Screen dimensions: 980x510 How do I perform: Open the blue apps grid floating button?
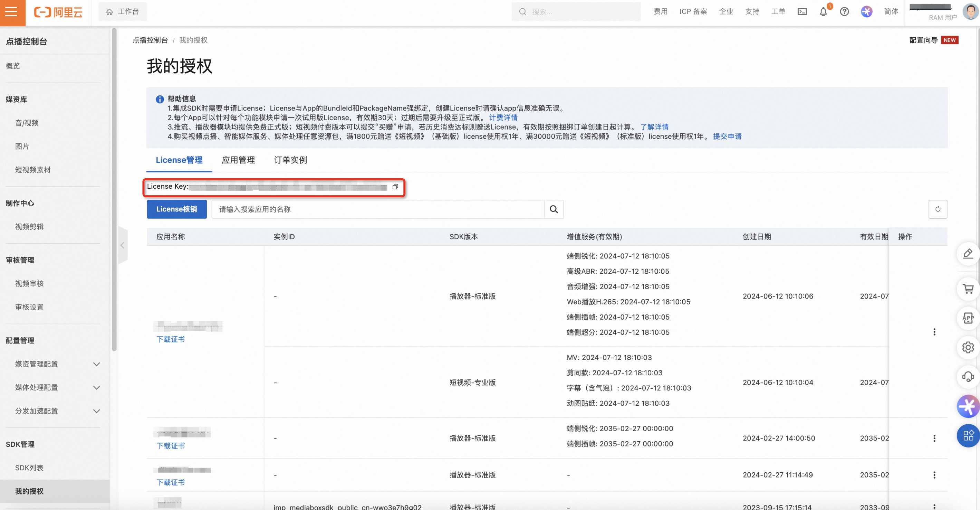coord(968,435)
